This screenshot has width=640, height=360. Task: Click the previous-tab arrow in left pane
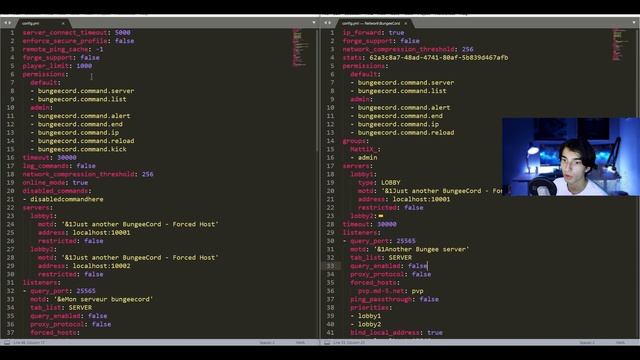pyautogui.click(x=5, y=23)
